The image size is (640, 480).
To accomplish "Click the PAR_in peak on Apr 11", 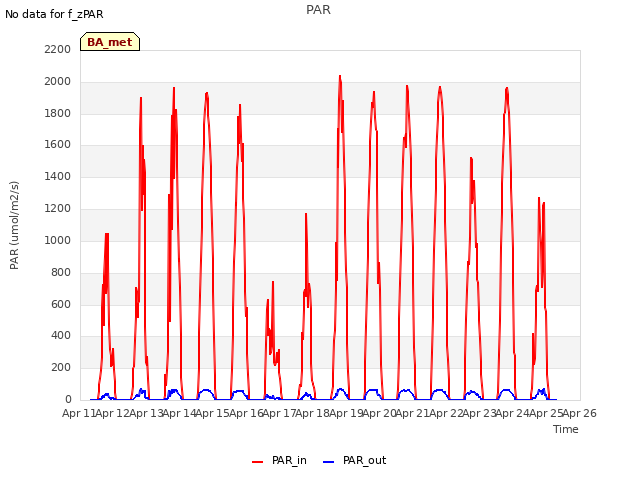I will coord(107,234).
